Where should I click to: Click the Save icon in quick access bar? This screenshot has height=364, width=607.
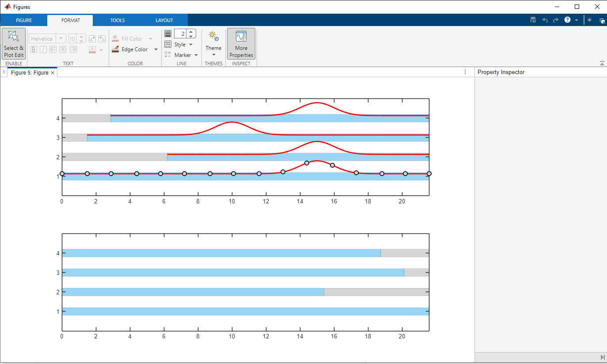pos(533,20)
